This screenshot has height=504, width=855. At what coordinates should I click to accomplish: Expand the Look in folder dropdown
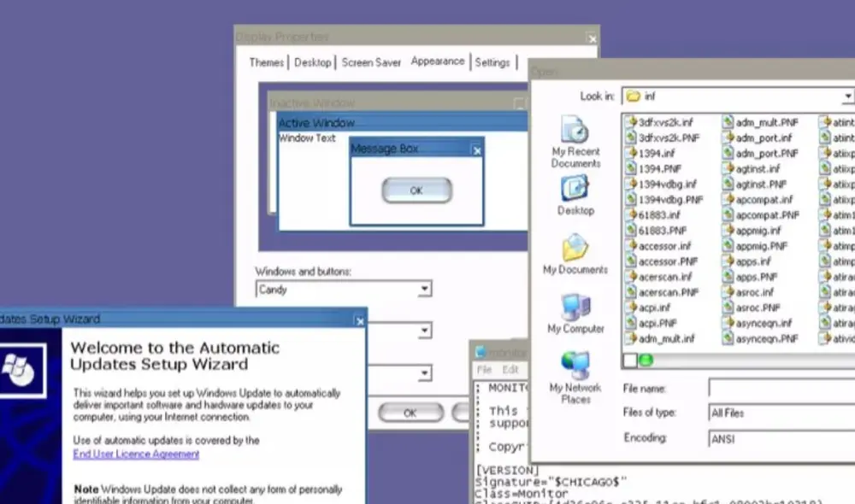click(848, 96)
